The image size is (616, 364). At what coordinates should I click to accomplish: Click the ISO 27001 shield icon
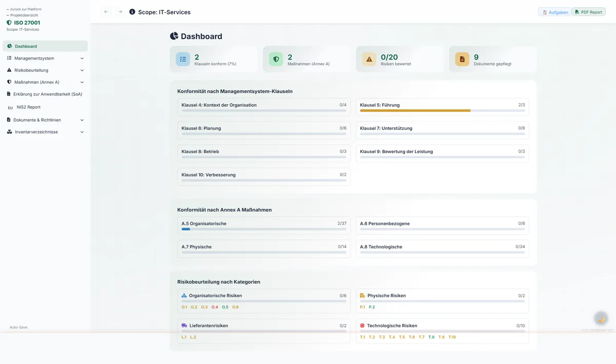[x=9, y=23]
